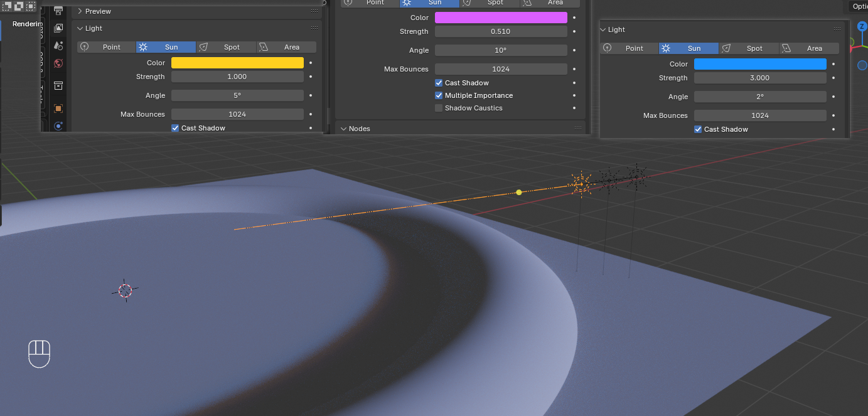Animate the 2° Angle via its dot

[x=833, y=97]
